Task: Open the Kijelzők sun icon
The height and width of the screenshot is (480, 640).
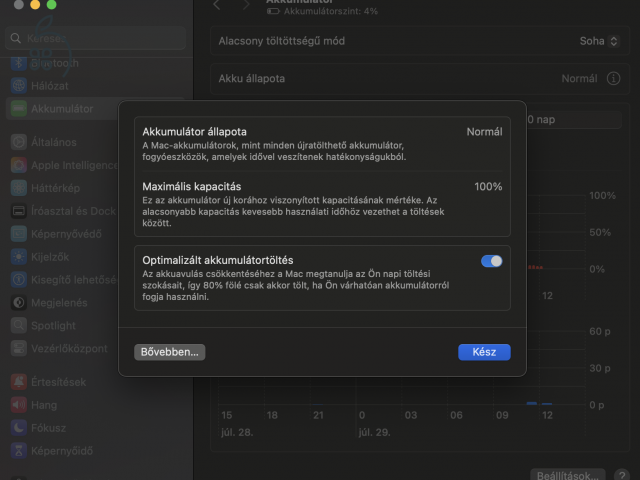Action: pos(19,257)
